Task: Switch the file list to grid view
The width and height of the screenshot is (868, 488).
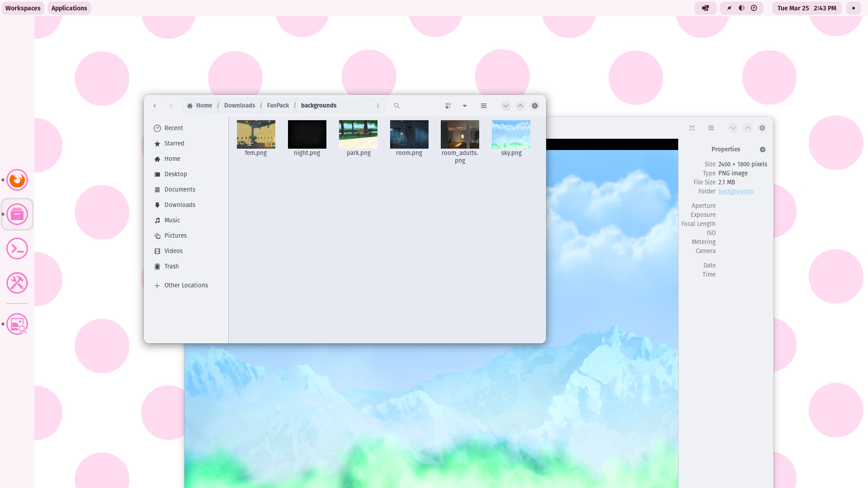Action: point(448,105)
